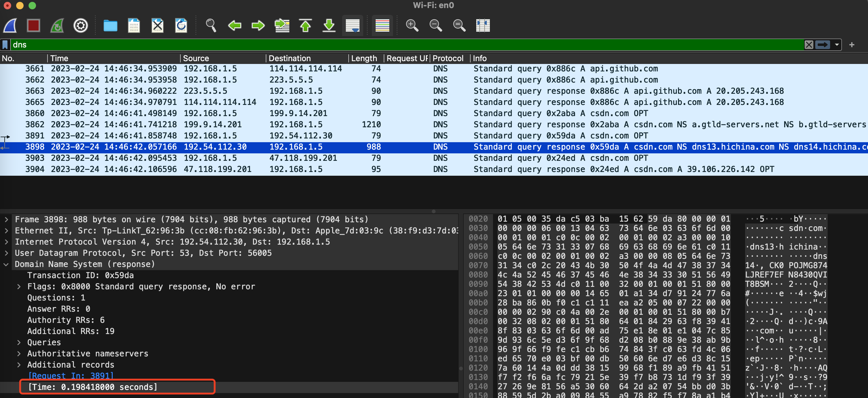Image resolution: width=868 pixels, height=398 pixels.
Task: Apply the display filter arrow
Action: 822,44
